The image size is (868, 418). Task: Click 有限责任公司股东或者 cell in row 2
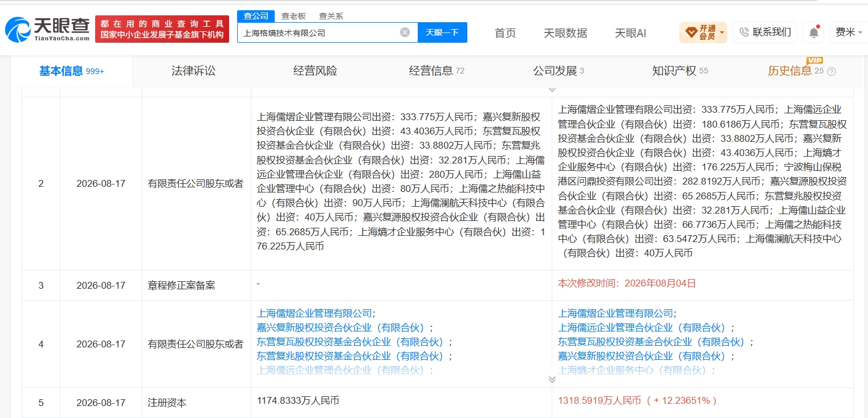click(195, 184)
